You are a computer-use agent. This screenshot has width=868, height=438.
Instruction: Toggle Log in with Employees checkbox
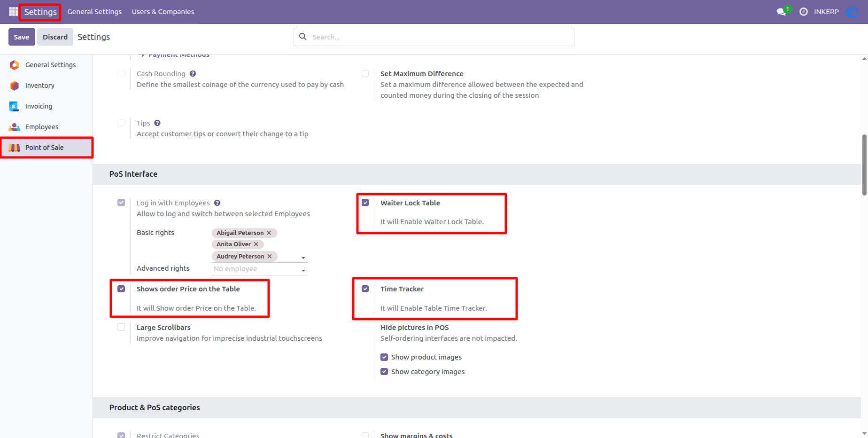click(x=121, y=203)
